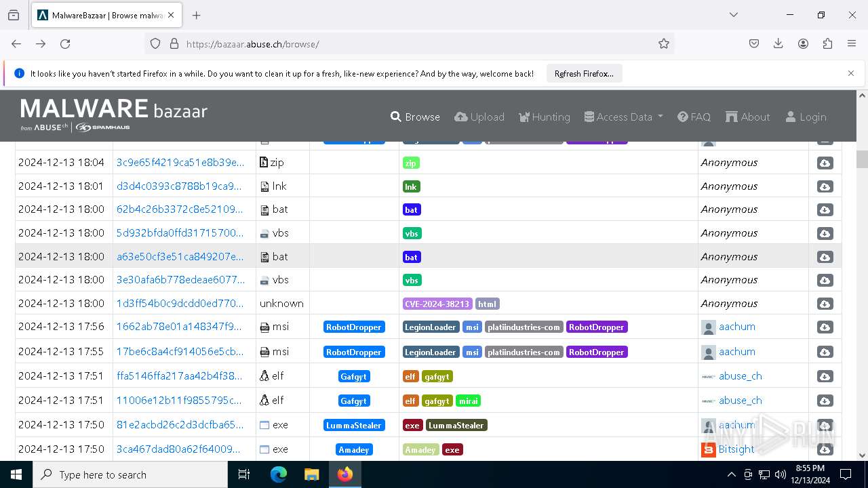Open the taskbar clock and date
The height and width of the screenshot is (488, 868).
point(809,474)
